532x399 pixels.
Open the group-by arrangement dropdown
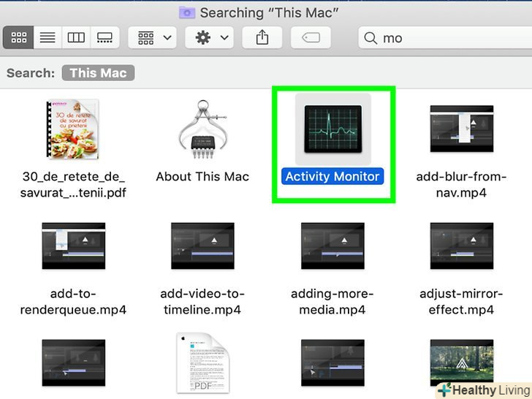pos(152,37)
